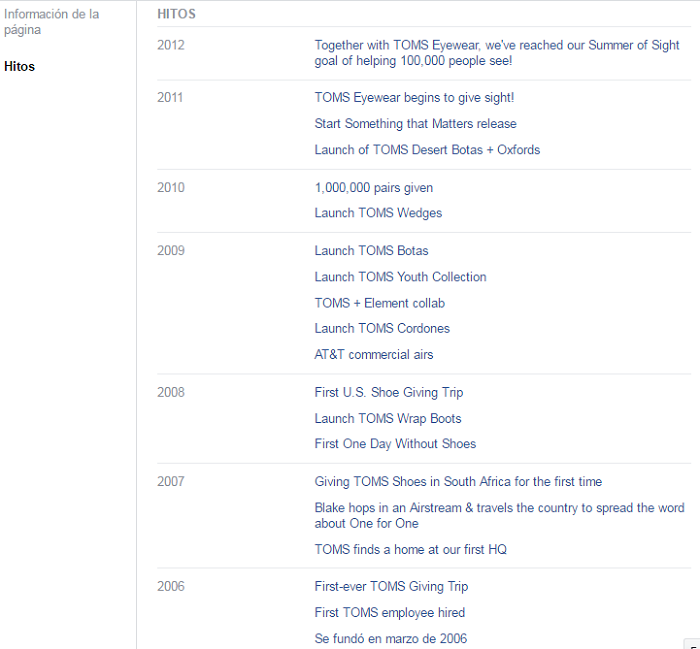This screenshot has width=700, height=649.
Task: Click TOMS + Element collab link
Action: click(379, 303)
